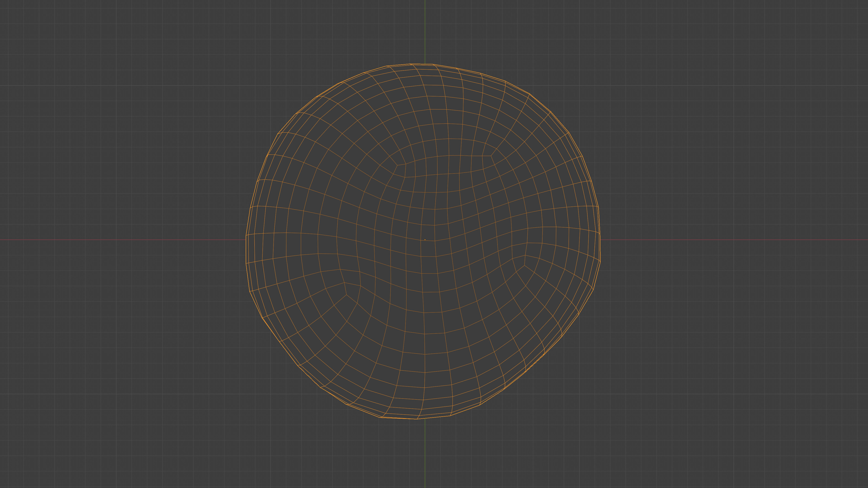Click the topmost edge of the mesh outline
Viewport: 868px width, 488px height.
(x=421, y=64)
